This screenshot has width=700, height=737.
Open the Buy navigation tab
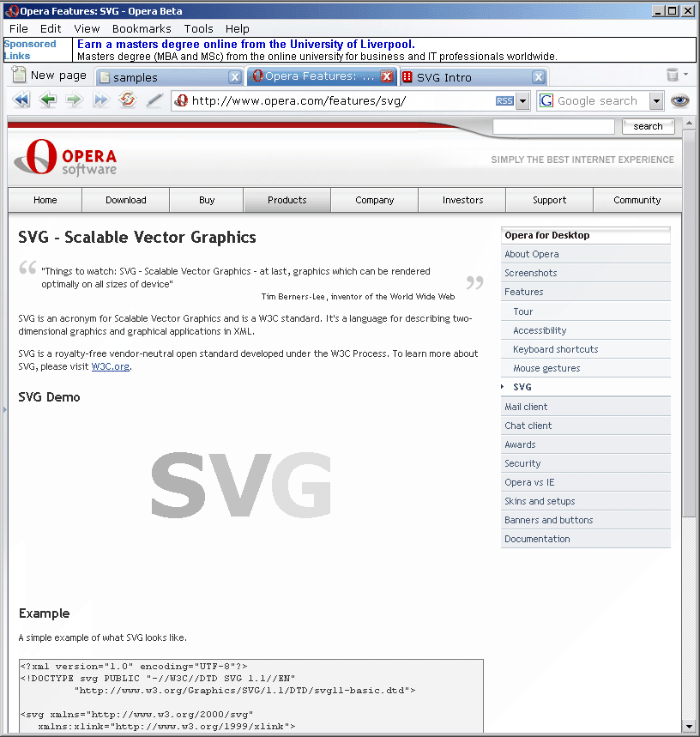point(207,200)
